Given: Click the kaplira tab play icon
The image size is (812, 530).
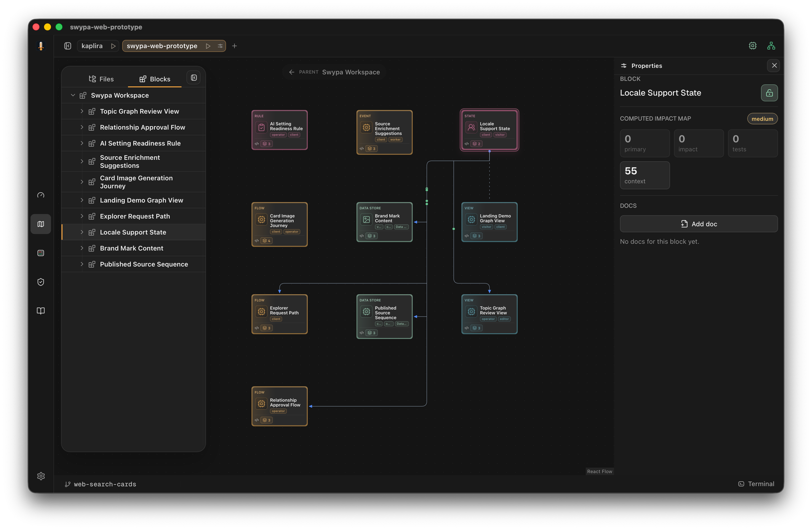Looking at the screenshot, I should [113, 46].
